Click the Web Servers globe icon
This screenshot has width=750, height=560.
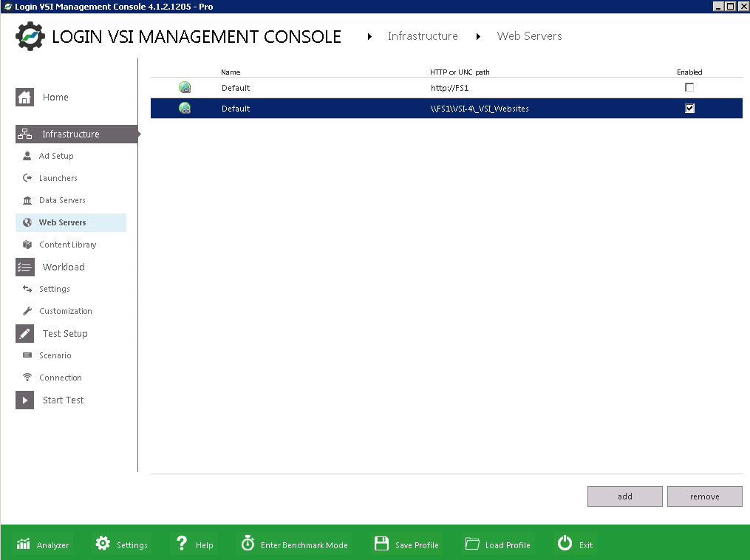[27, 222]
